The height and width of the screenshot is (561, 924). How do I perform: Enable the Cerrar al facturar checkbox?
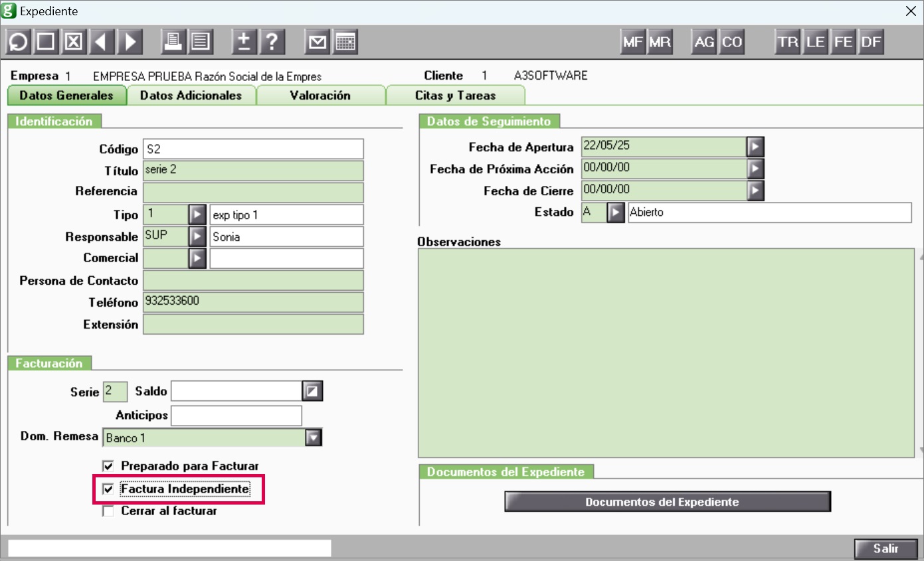(108, 511)
